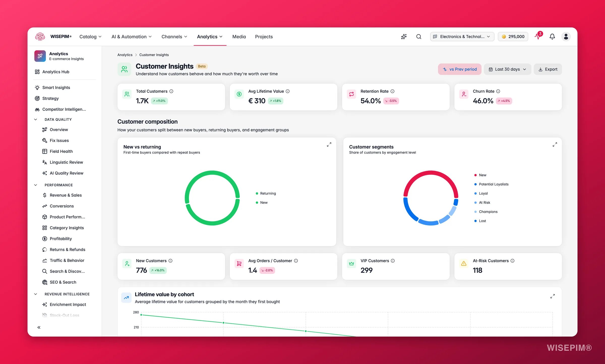Open the Analytics dropdown menu

click(210, 37)
